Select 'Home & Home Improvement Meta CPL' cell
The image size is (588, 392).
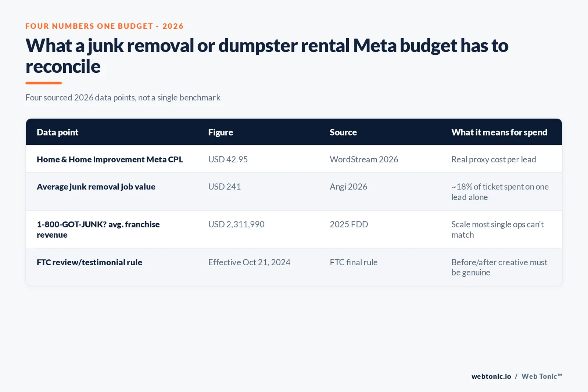tap(110, 159)
